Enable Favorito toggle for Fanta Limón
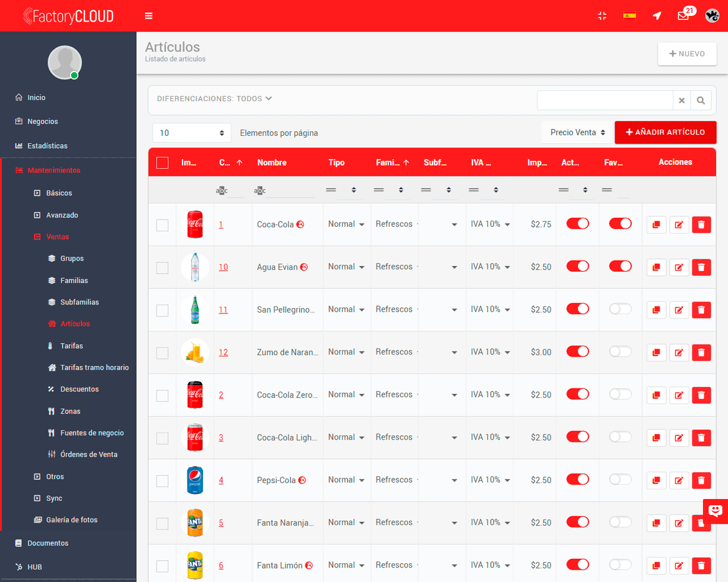 620,564
